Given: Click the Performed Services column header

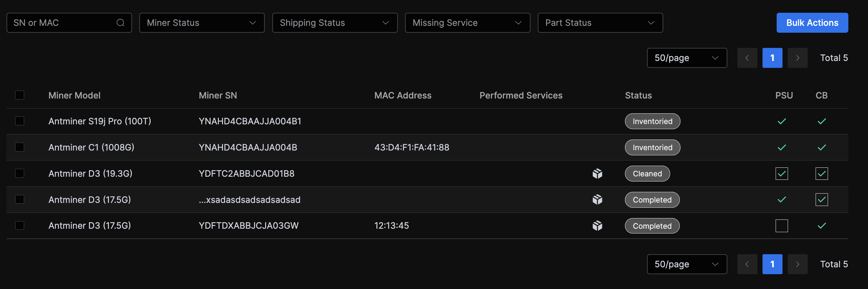Looking at the screenshot, I should [521, 95].
